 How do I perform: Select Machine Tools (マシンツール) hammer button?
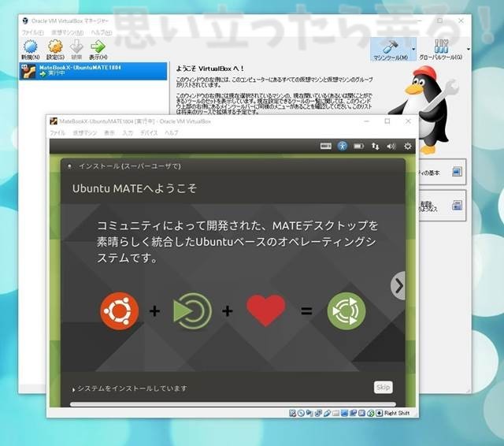click(391, 50)
